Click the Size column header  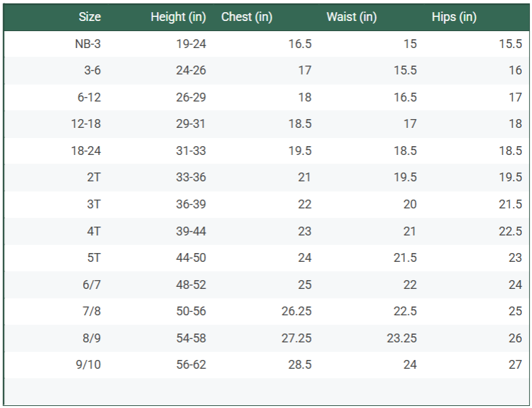89,17
